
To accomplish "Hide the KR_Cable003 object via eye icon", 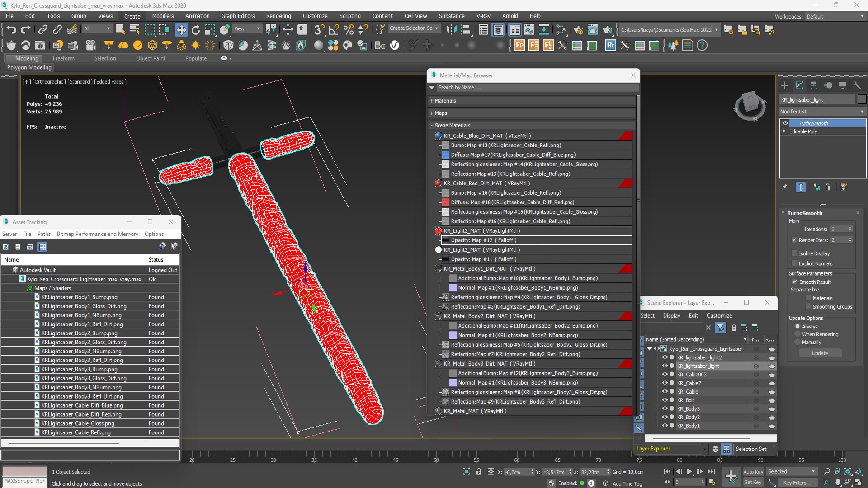I will (x=665, y=375).
